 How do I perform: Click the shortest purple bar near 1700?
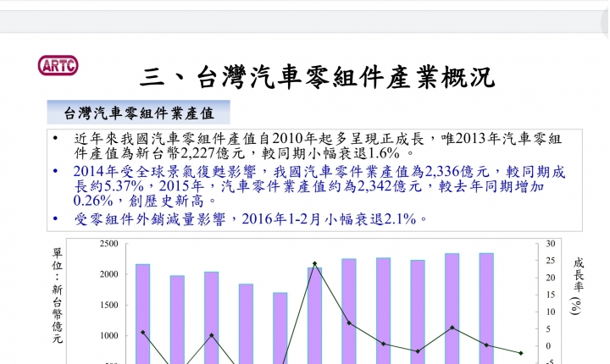click(x=280, y=328)
